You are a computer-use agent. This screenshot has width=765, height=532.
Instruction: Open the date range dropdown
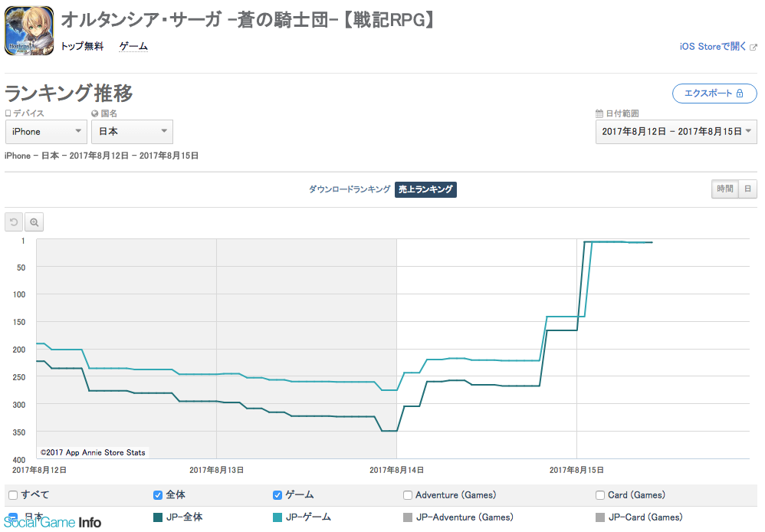pyautogui.click(x=676, y=132)
